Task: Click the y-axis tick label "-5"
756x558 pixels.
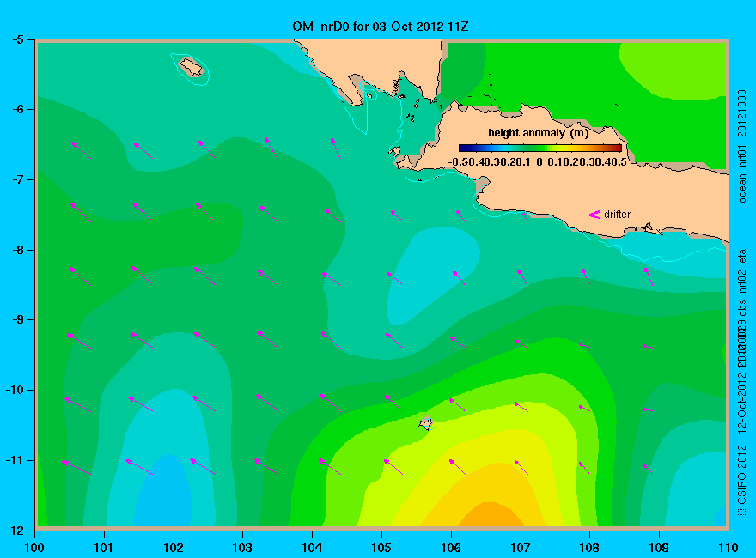Action: point(18,39)
